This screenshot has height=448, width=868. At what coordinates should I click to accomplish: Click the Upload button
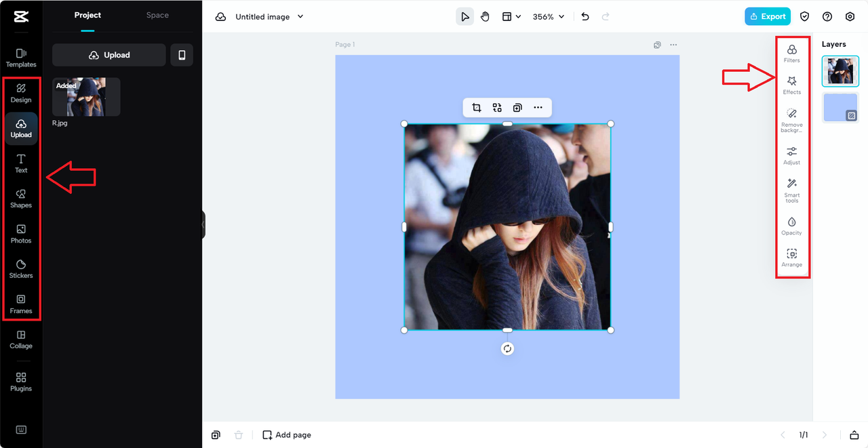[108, 55]
